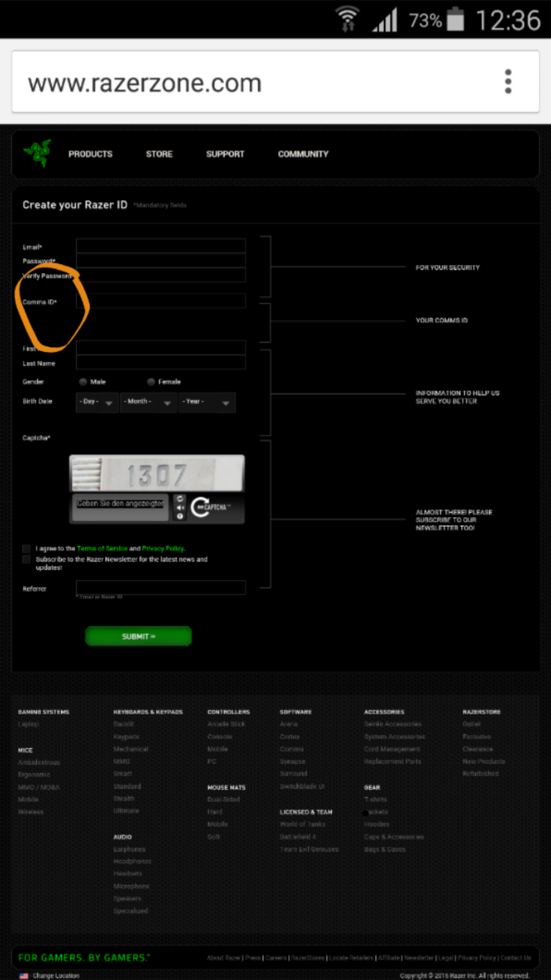The width and height of the screenshot is (551, 980).
Task: Check the Razer Newsletter subscribe box
Action: point(27,559)
